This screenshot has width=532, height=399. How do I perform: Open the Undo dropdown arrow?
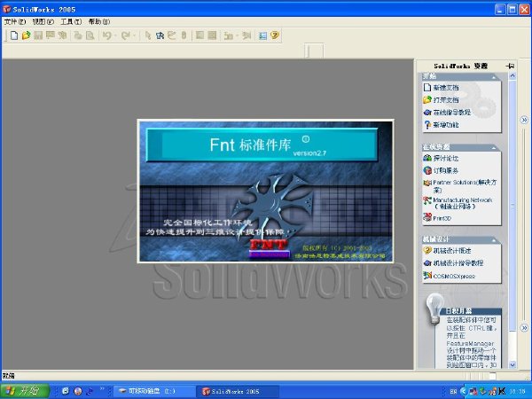(115, 35)
